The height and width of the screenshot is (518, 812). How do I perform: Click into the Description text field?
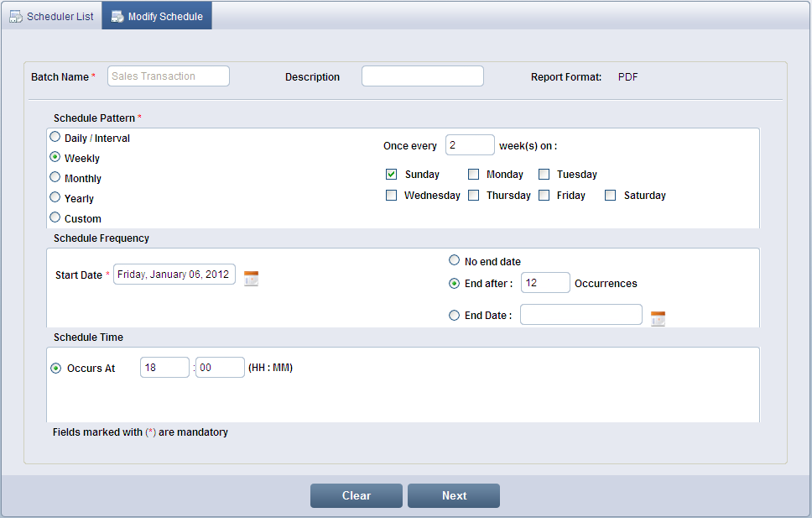[x=422, y=76]
